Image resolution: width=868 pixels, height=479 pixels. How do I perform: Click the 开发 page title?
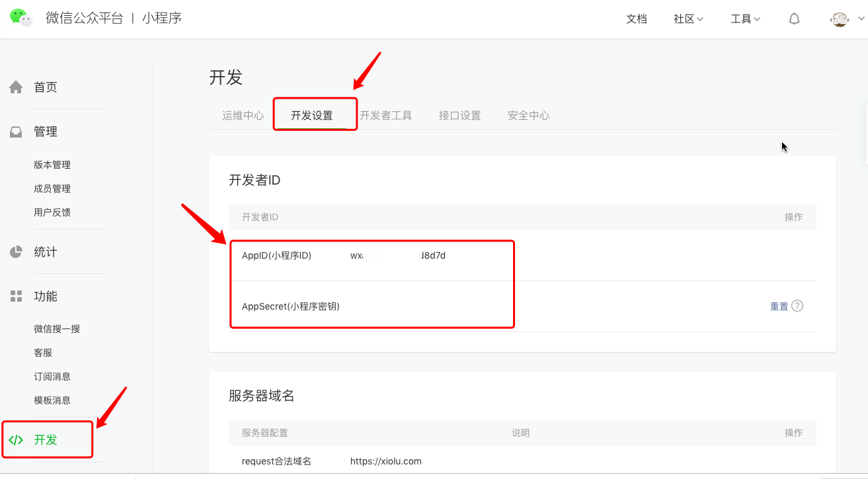pyautogui.click(x=226, y=77)
